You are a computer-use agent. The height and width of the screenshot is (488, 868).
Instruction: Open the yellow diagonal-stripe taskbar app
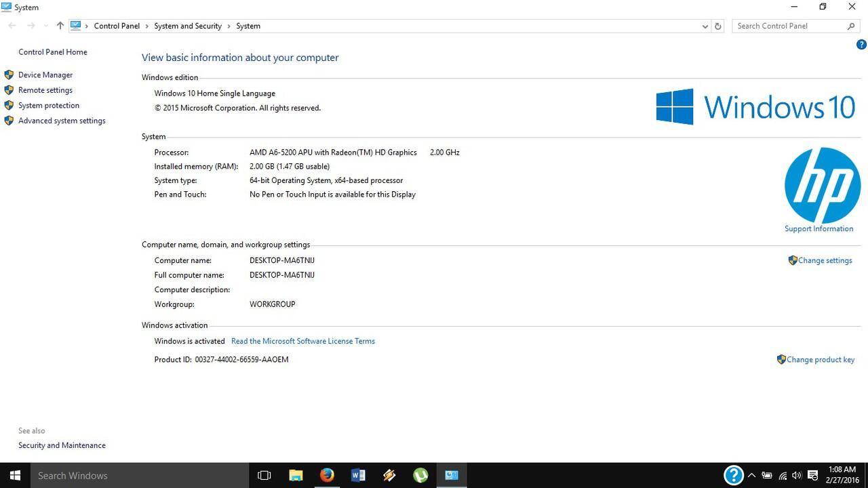pos(389,475)
